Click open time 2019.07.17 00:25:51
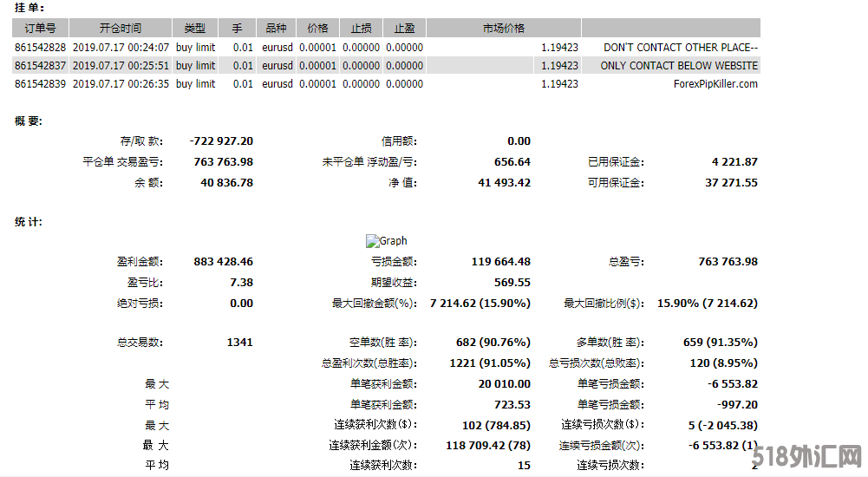Screen dimensions: 868x477 point(121,66)
